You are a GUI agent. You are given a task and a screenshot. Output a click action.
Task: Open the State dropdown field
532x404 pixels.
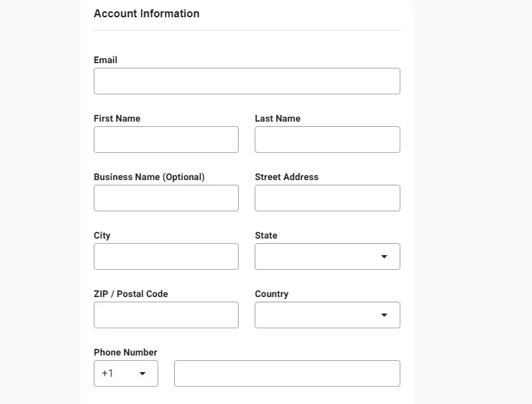point(327,256)
